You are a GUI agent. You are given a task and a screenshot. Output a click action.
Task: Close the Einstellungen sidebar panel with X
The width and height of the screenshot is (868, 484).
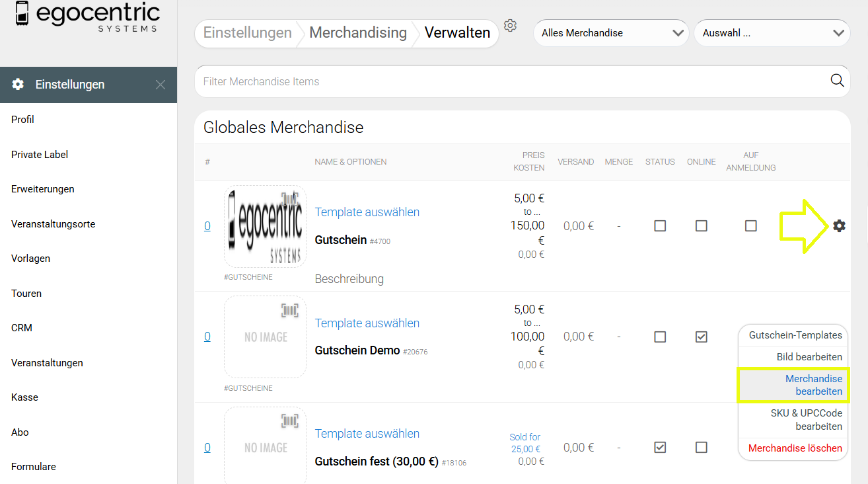coord(160,85)
